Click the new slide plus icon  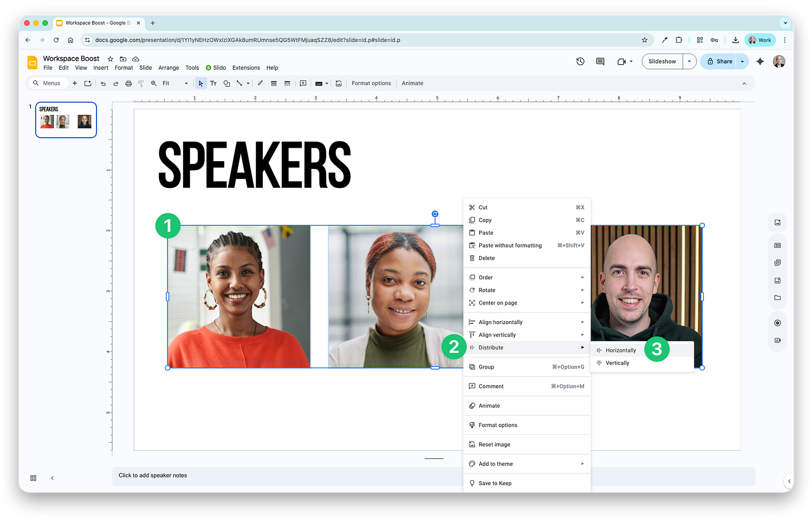tap(75, 83)
